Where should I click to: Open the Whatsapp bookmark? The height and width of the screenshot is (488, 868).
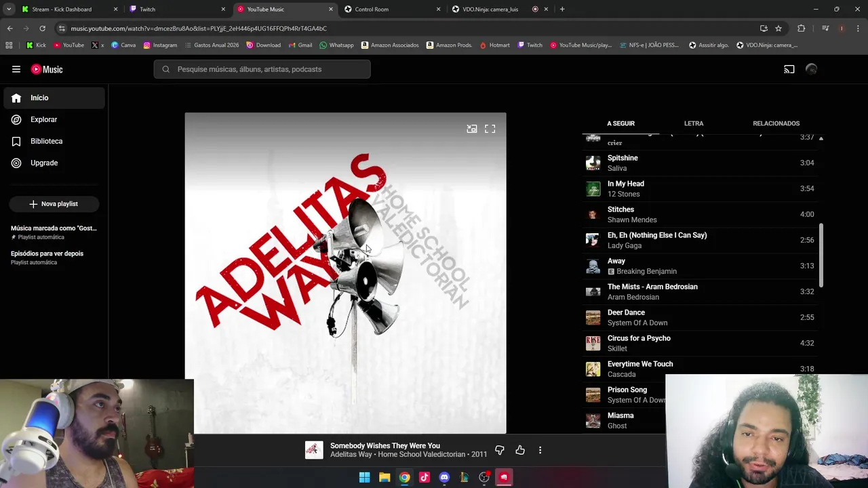pos(336,45)
